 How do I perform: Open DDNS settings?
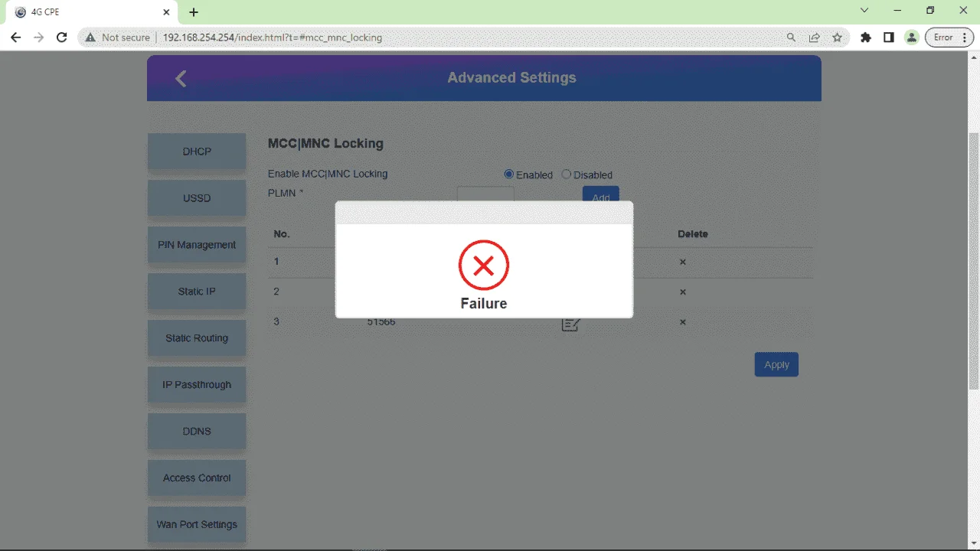click(197, 432)
